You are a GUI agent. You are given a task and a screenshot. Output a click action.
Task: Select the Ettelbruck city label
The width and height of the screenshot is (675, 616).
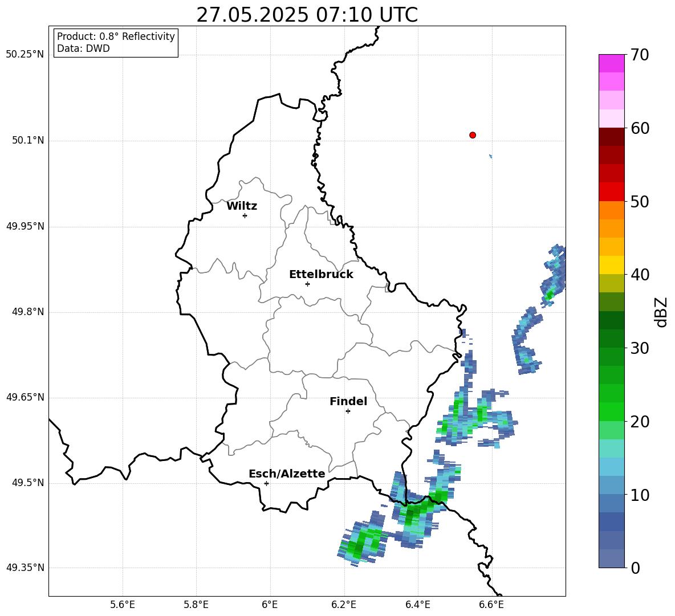321,275
